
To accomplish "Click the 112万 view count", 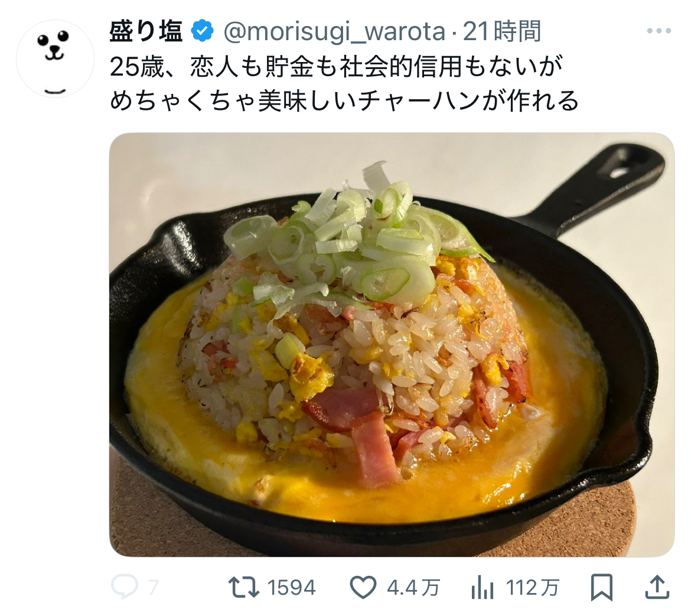I will 532,588.
